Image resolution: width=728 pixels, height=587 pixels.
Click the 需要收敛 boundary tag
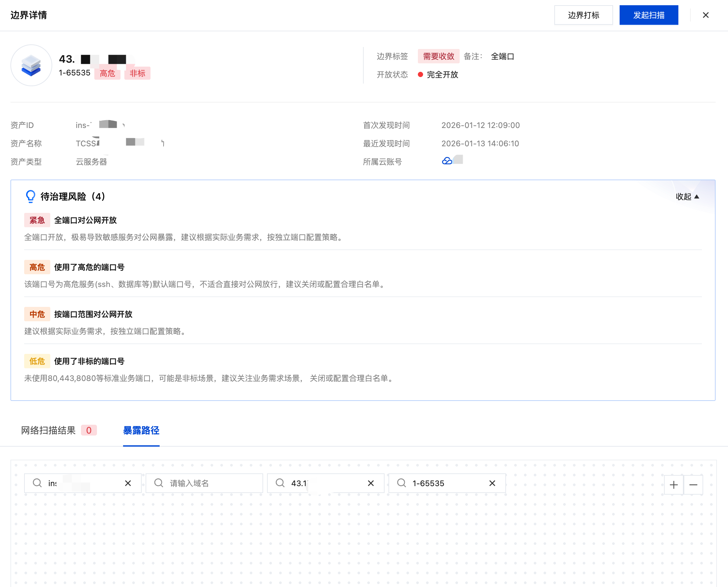click(x=438, y=56)
